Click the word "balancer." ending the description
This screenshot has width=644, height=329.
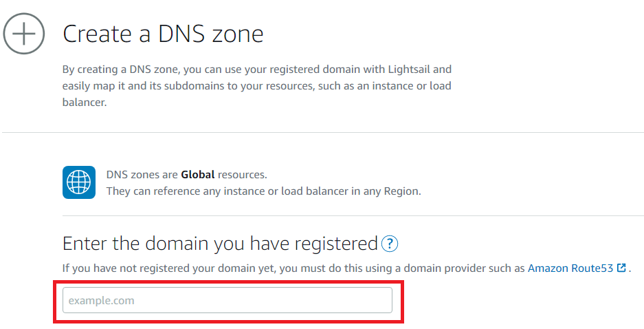[x=85, y=103]
